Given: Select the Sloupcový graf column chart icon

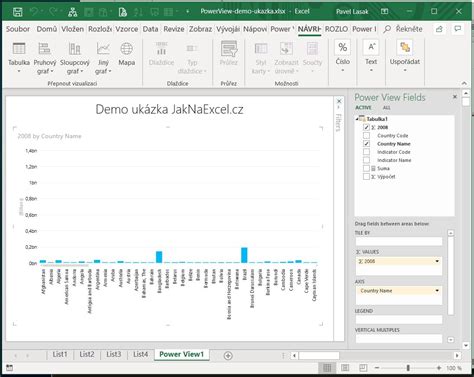Looking at the screenshot, I should tap(74, 49).
